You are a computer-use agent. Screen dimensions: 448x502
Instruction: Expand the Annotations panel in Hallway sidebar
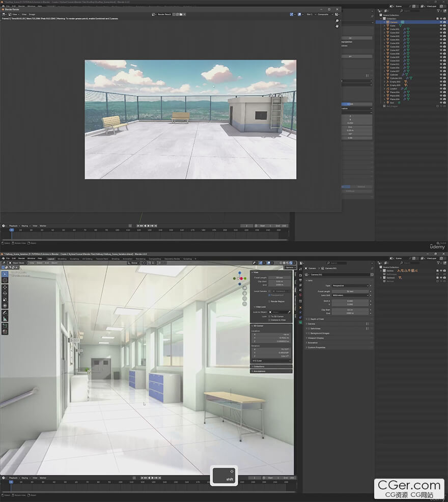(271, 371)
